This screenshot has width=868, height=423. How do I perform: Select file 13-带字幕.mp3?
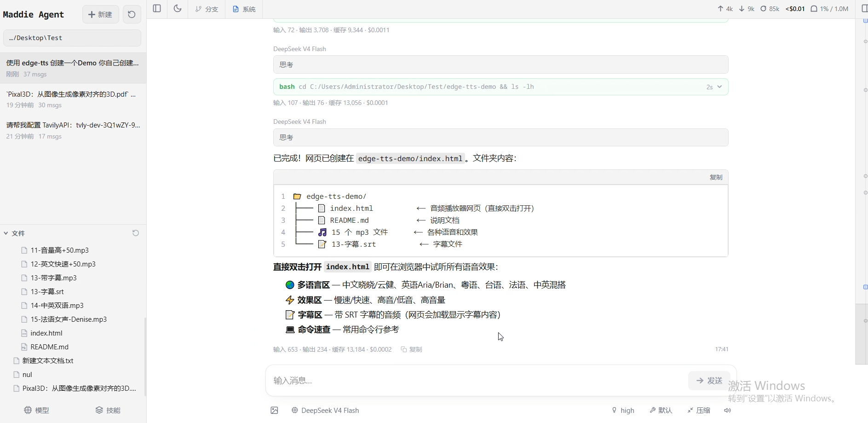click(53, 278)
